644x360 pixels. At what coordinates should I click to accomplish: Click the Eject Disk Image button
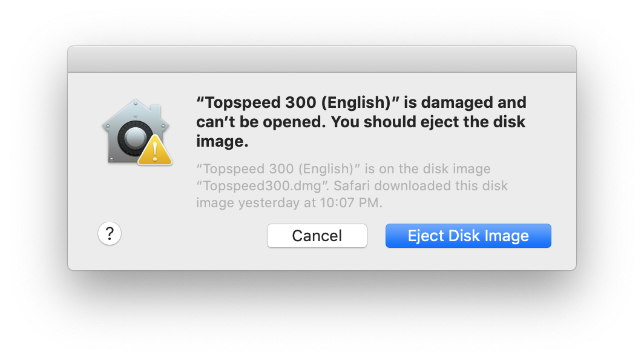[468, 236]
